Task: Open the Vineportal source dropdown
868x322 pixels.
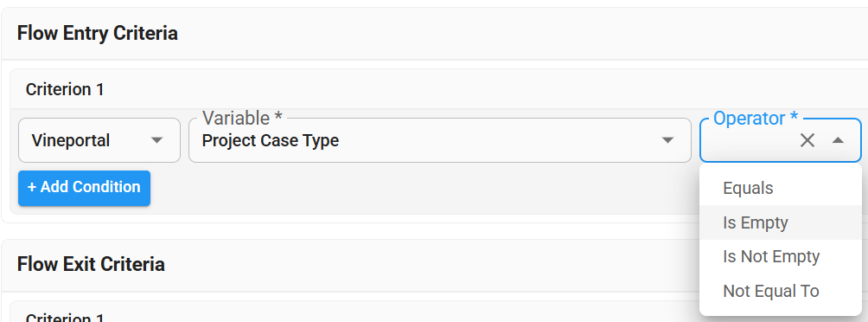Action: tap(99, 140)
